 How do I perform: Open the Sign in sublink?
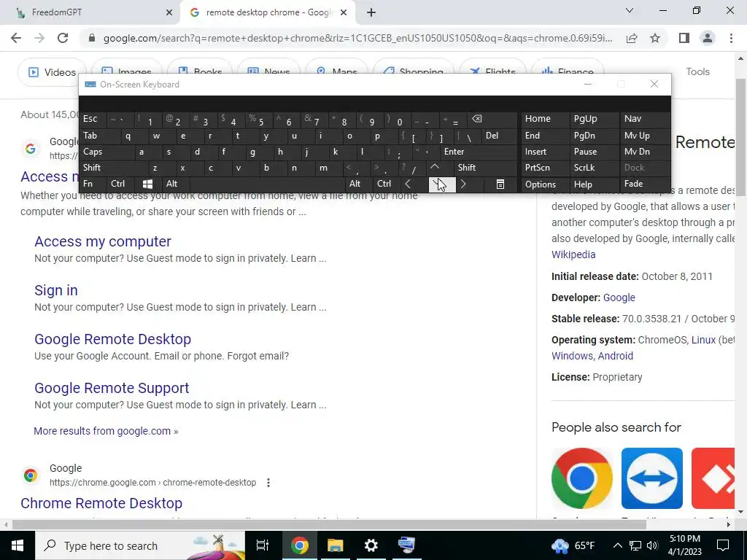55,290
